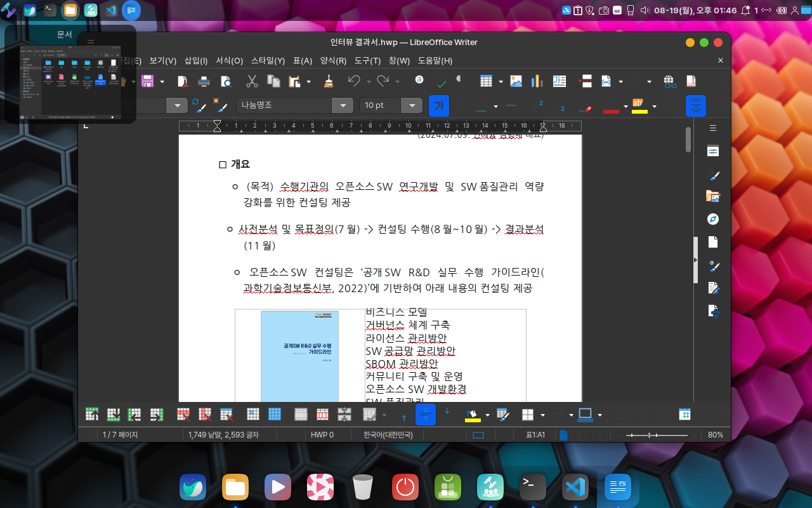Toggle center alignment button
Screen dimensions: 812x508
coord(696,106)
